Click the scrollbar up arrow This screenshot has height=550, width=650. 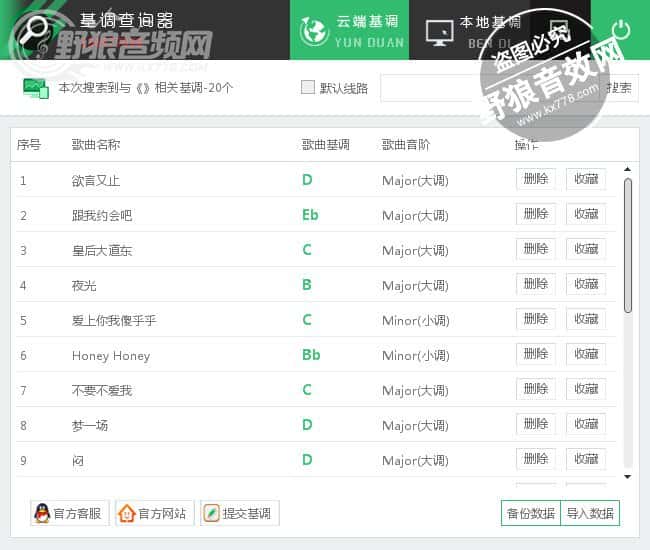(x=628, y=169)
